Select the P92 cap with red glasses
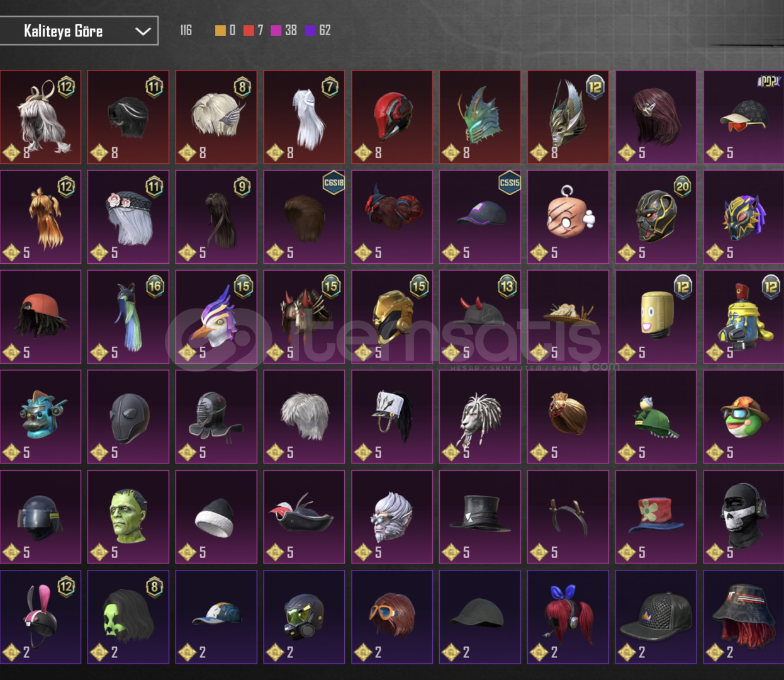The image size is (784, 680). pyautogui.click(x=744, y=117)
